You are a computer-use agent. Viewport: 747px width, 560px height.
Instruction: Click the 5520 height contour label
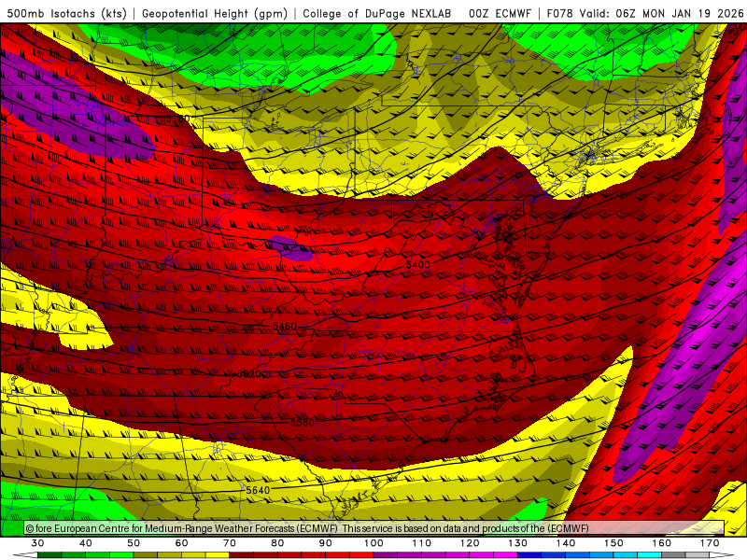pyautogui.click(x=248, y=374)
